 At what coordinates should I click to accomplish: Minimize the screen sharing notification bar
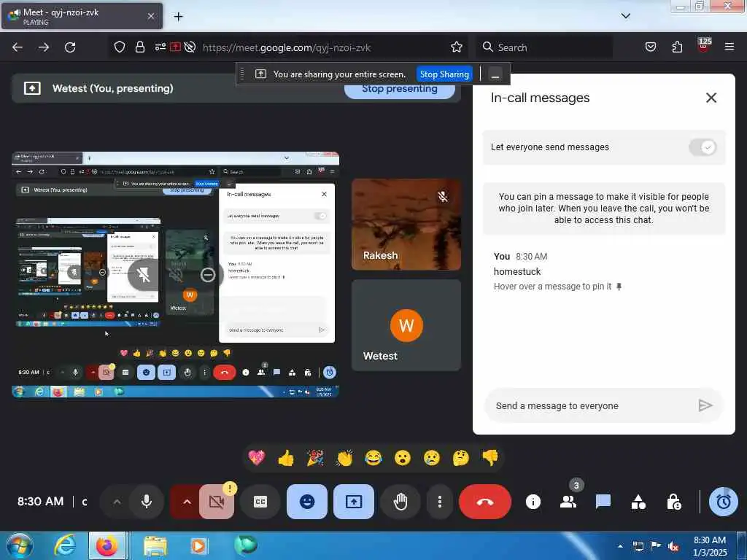point(495,74)
